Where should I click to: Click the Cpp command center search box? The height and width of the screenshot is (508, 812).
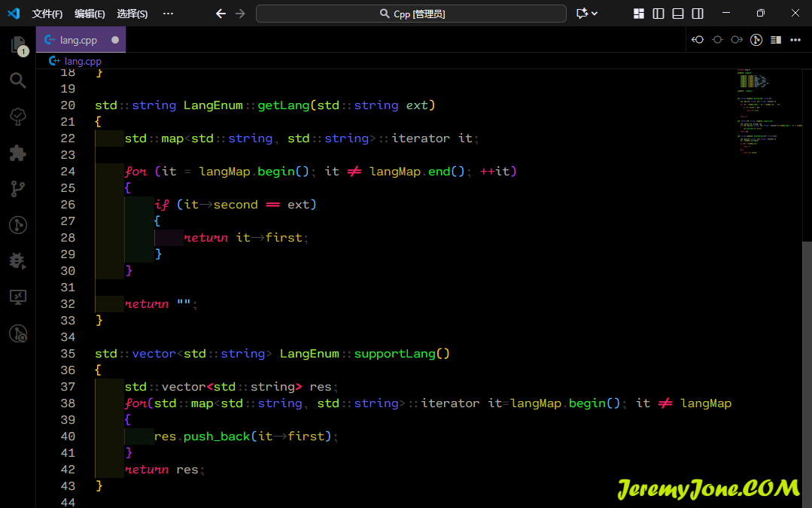coord(411,14)
